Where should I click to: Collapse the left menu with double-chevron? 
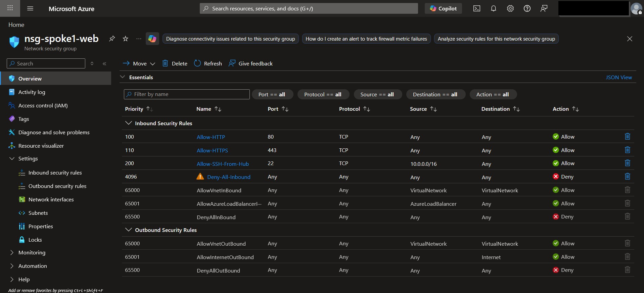(104, 63)
